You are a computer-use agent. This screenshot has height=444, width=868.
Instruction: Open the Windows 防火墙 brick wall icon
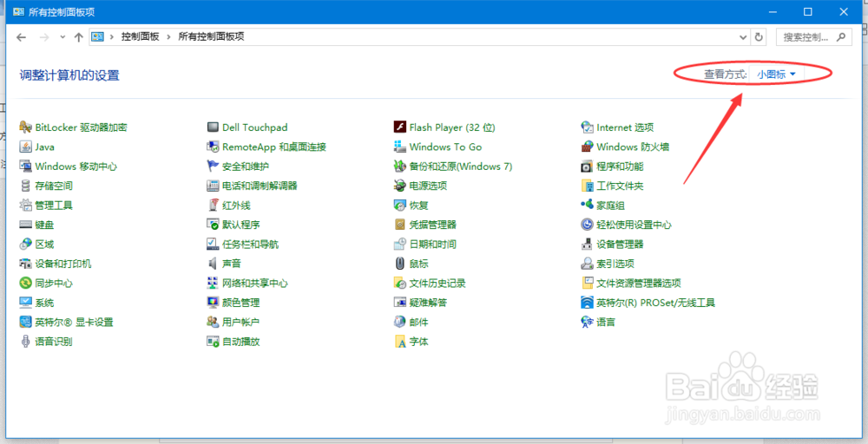(x=588, y=147)
